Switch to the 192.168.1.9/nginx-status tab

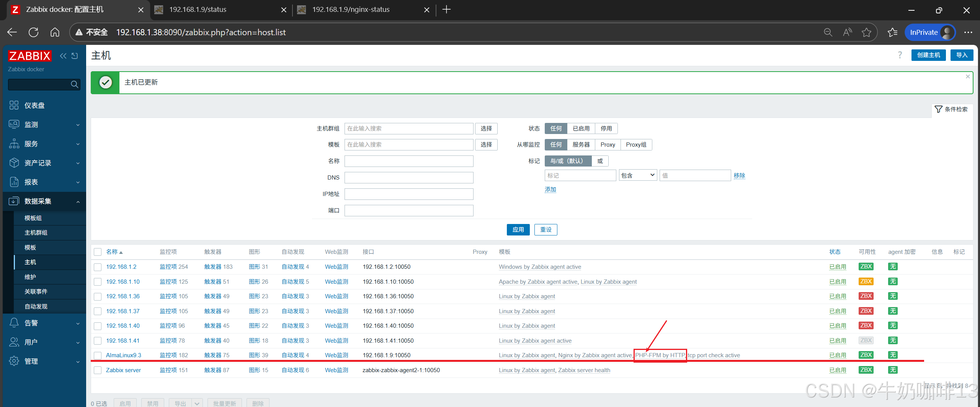point(364,10)
